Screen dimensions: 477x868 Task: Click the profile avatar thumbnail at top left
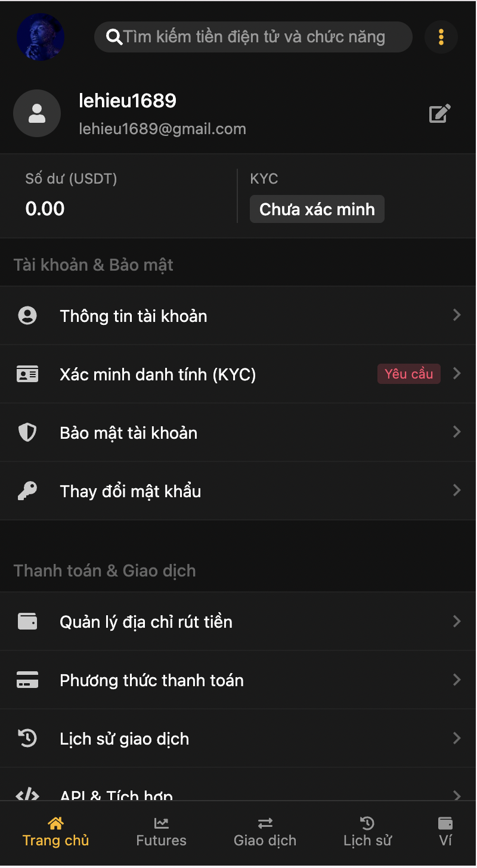(41, 37)
